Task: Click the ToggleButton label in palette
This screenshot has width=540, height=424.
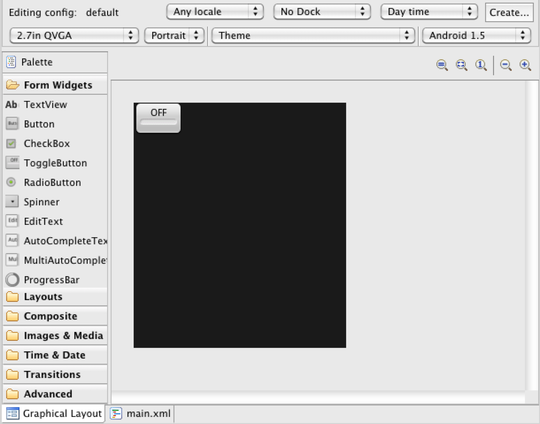Action: [55, 163]
